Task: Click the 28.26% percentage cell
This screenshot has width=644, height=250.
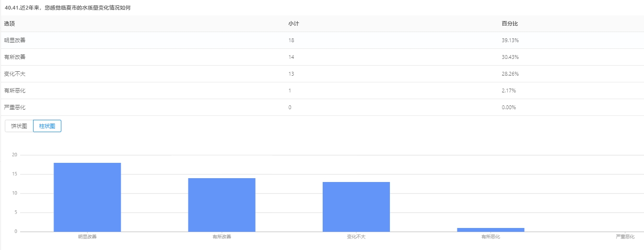Action: (x=510, y=74)
